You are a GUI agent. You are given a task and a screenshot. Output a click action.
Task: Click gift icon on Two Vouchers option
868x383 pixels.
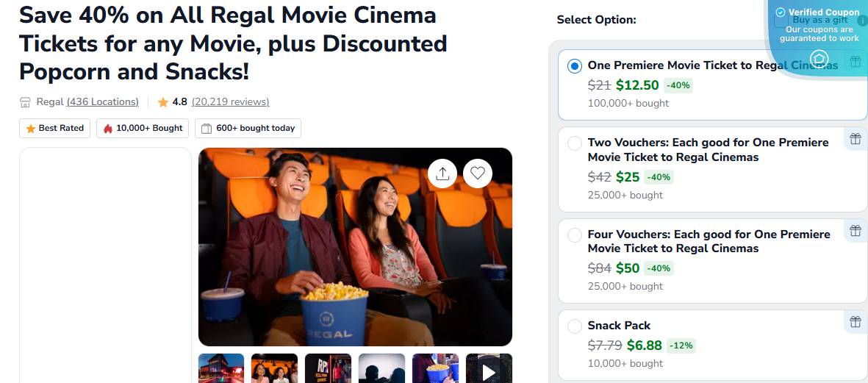855,139
